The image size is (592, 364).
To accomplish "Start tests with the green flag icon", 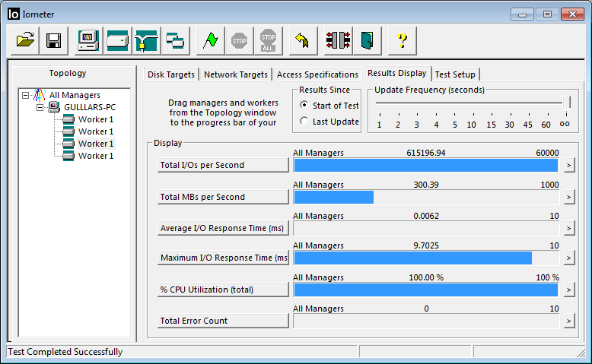I will (210, 41).
